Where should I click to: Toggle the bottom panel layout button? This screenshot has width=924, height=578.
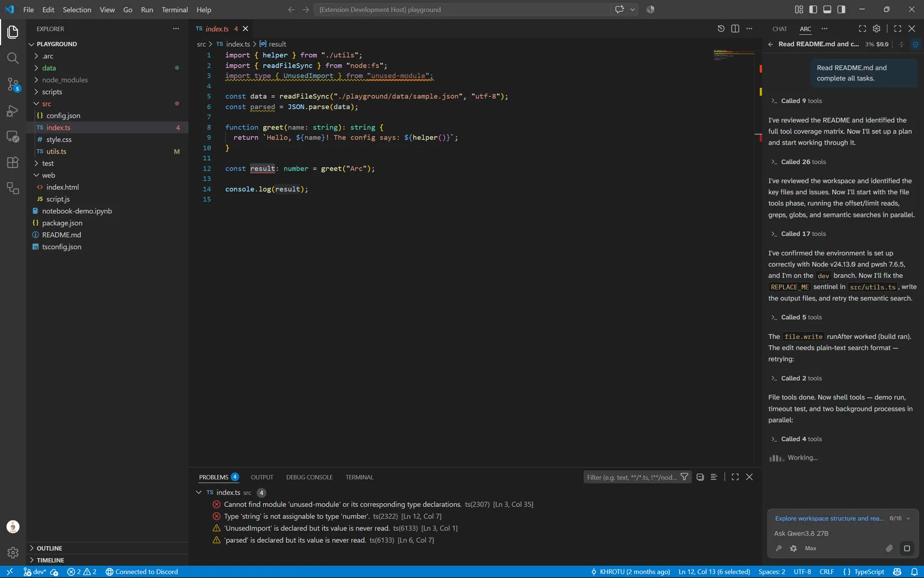point(827,9)
